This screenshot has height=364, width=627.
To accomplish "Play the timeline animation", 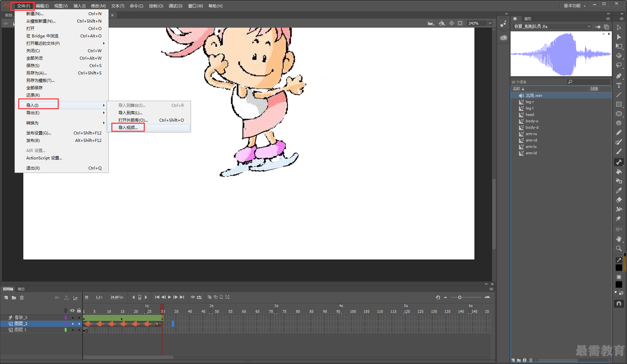I will click(169, 297).
